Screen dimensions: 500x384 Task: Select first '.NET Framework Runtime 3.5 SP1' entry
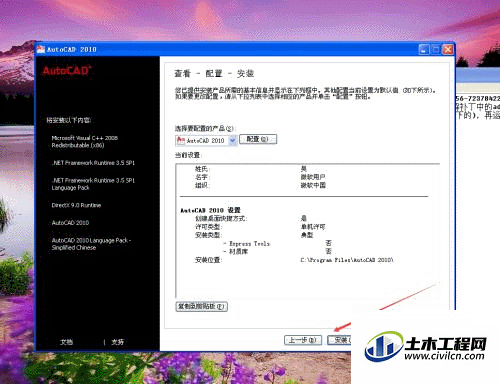[x=93, y=163]
